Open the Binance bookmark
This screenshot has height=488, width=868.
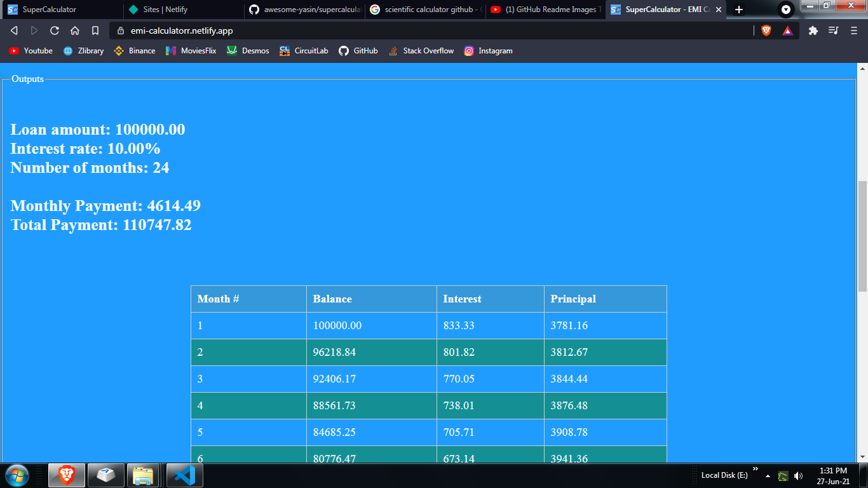pos(134,51)
